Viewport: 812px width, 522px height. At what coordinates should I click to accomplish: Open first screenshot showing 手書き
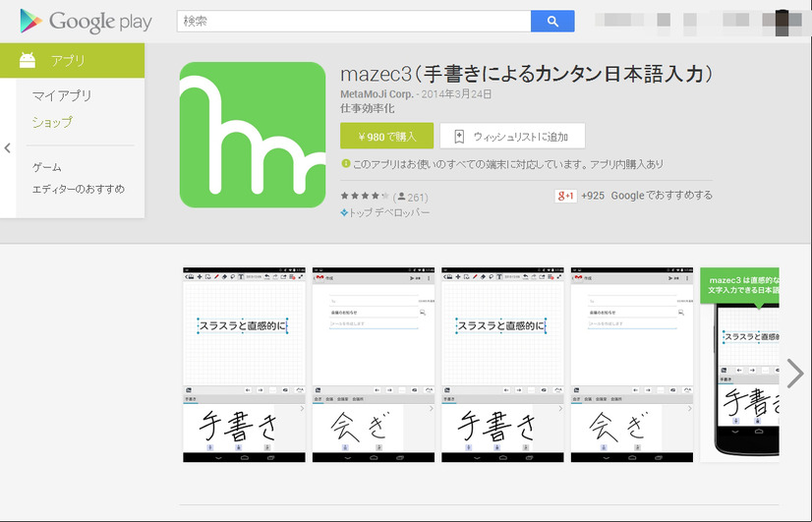point(244,365)
